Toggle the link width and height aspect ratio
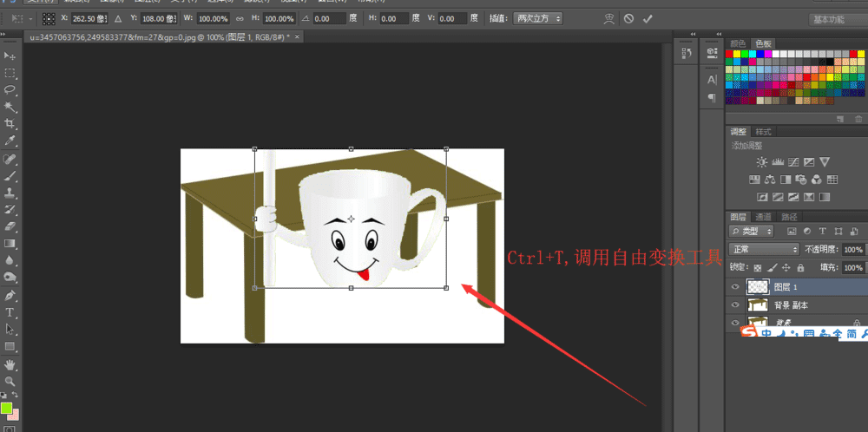 (238, 18)
